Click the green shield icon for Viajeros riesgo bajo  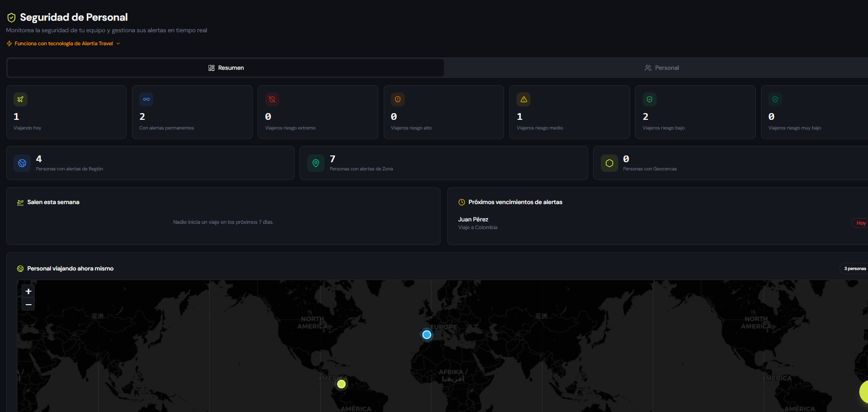(649, 100)
